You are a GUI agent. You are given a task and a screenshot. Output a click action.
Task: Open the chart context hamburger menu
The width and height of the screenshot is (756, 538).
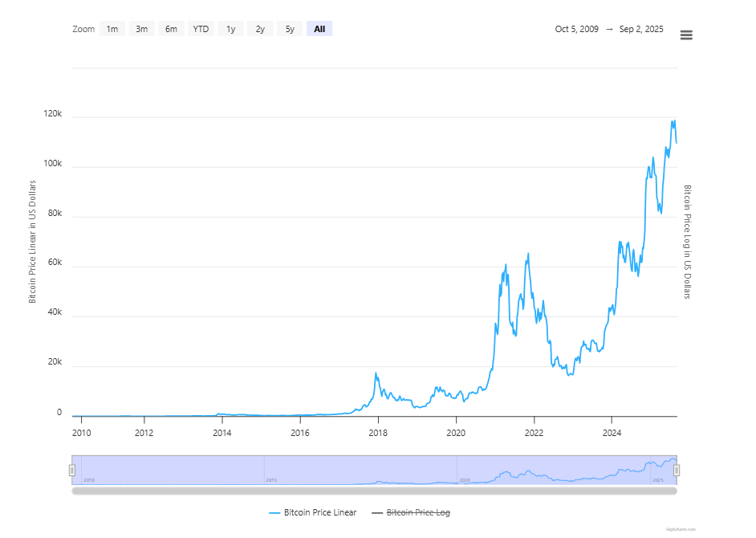pos(686,35)
